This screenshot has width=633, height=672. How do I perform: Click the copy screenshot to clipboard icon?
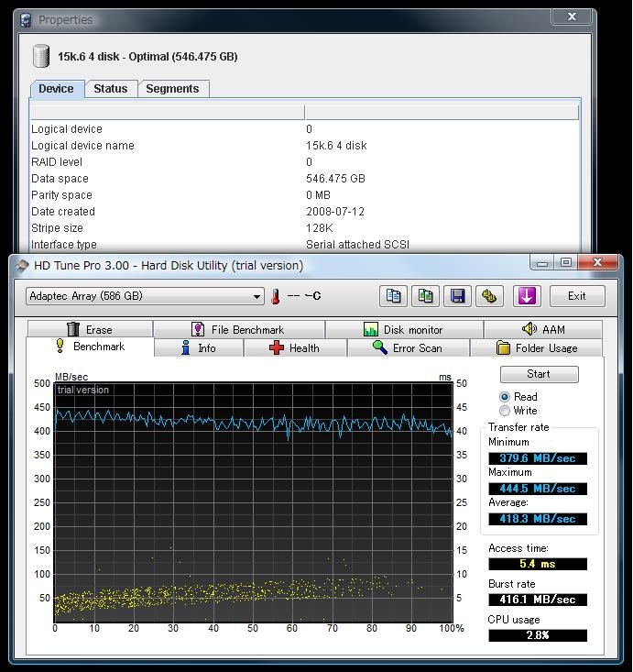point(425,296)
